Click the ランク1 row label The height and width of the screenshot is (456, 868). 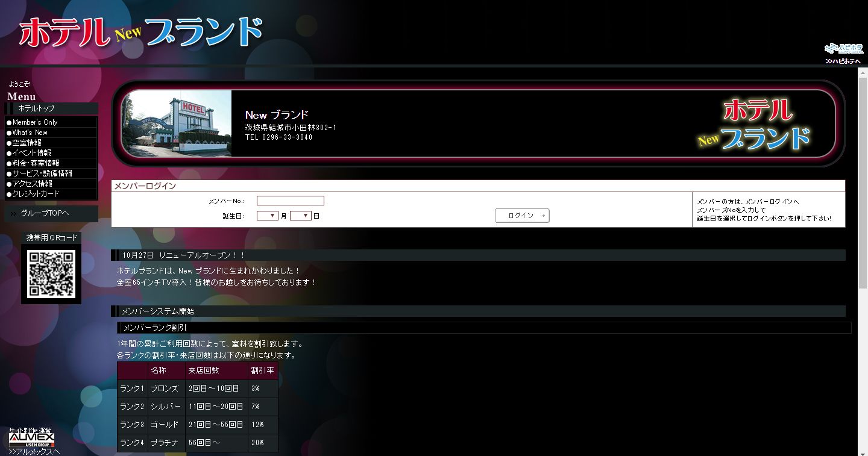tap(132, 389)
